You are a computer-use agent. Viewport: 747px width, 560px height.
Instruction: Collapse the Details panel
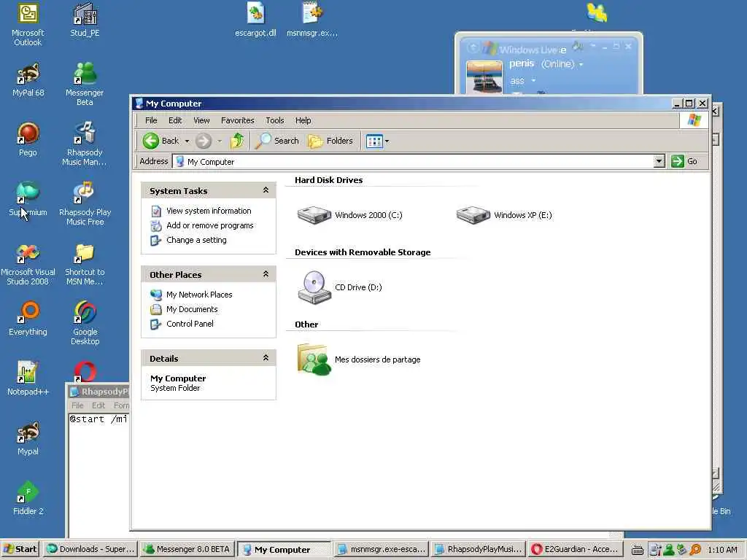tap(266, 358)
